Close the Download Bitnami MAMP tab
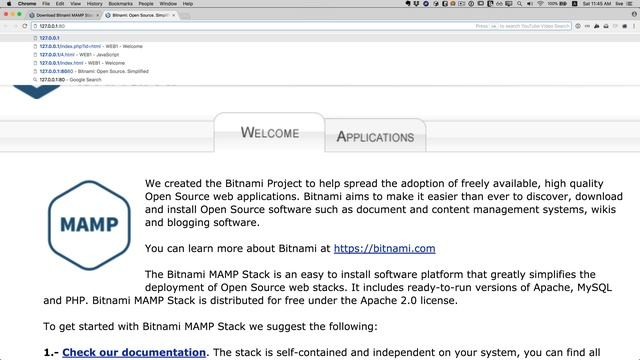The height and width of the screenshot is (360, 640). click(x=98, y=15)
